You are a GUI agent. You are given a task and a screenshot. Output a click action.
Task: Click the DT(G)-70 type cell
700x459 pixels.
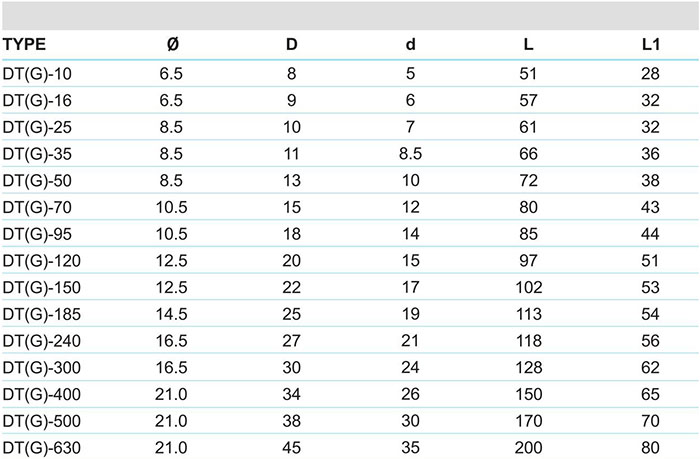click(37, 208)
